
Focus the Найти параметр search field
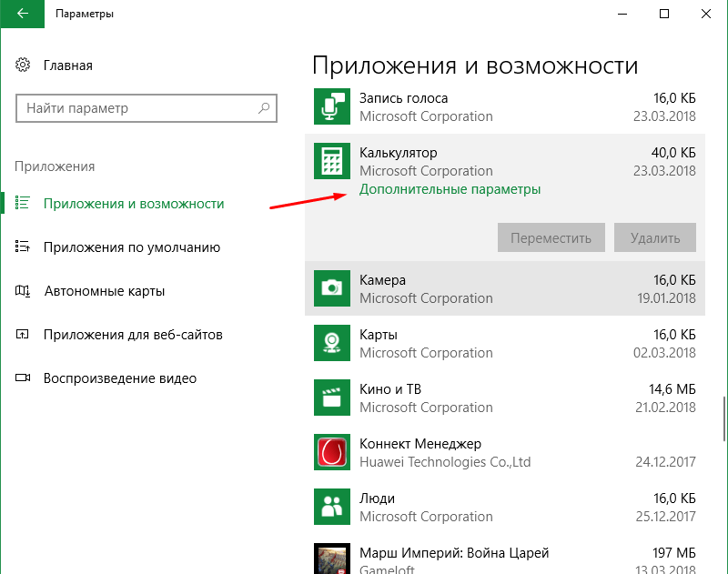[147, 108]
